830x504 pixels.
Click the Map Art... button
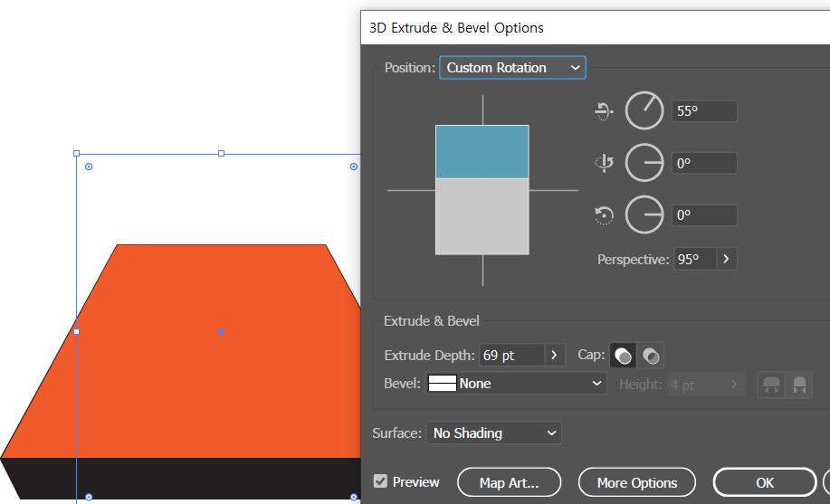coord(509,483)
